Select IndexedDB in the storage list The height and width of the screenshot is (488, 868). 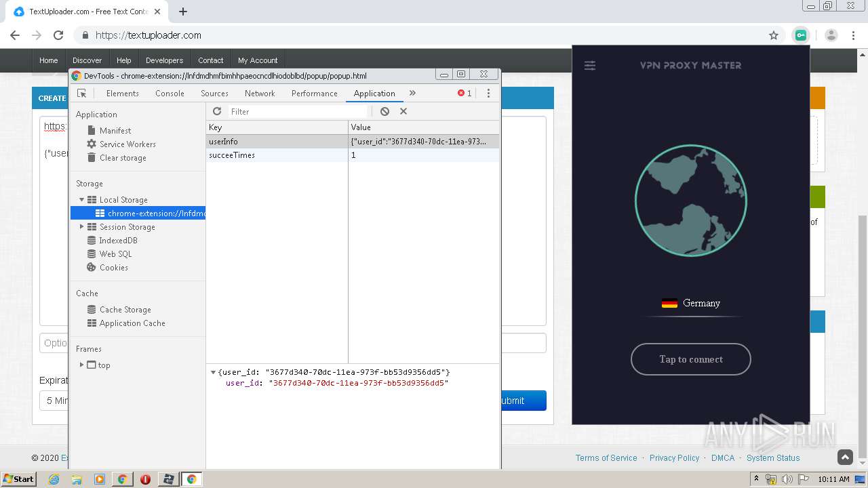coord(118,241)
